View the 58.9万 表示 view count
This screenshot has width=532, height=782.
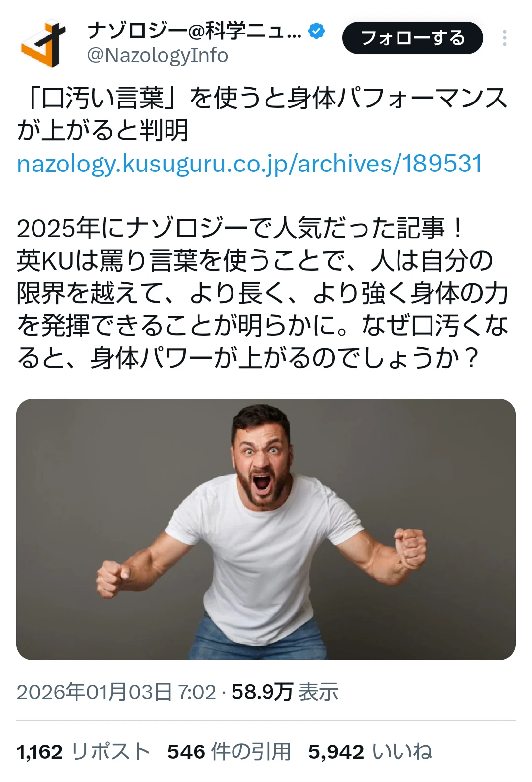pos(285,692)
